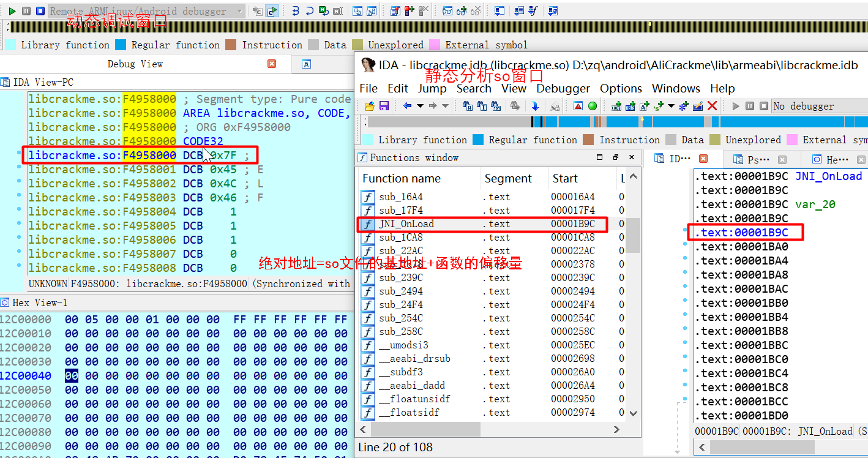Click the watch view glasses icon
This screenshot has height=458, width=868.
point(447,11)
